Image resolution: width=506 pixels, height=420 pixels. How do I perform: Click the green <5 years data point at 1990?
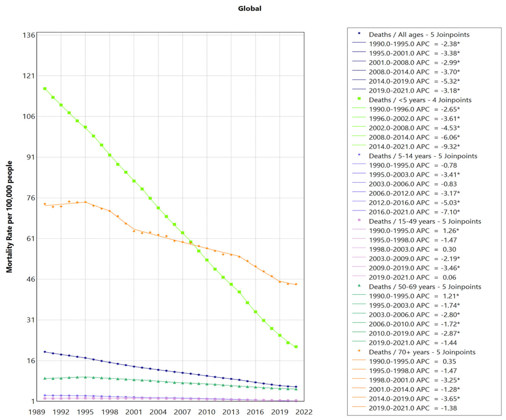click(45, 89)
